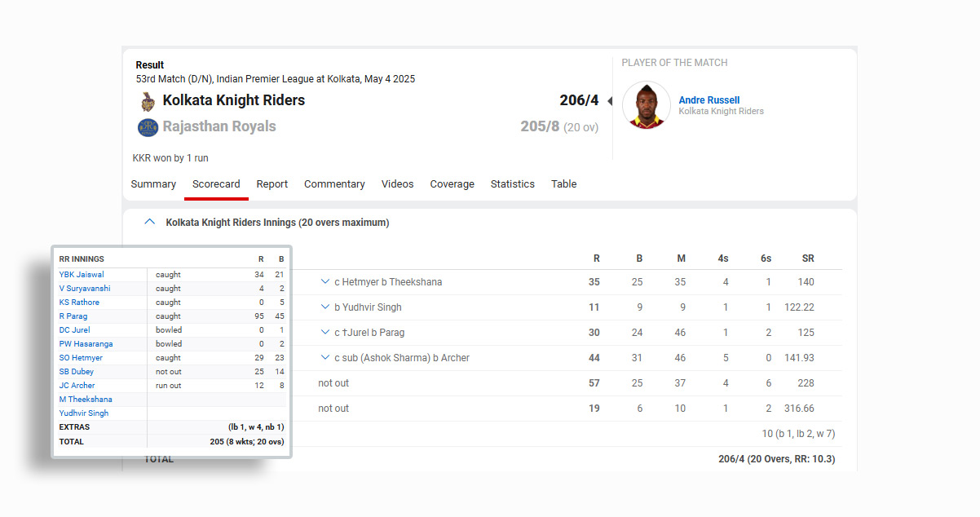
Task: Open the Table tab
Action: 563,184
